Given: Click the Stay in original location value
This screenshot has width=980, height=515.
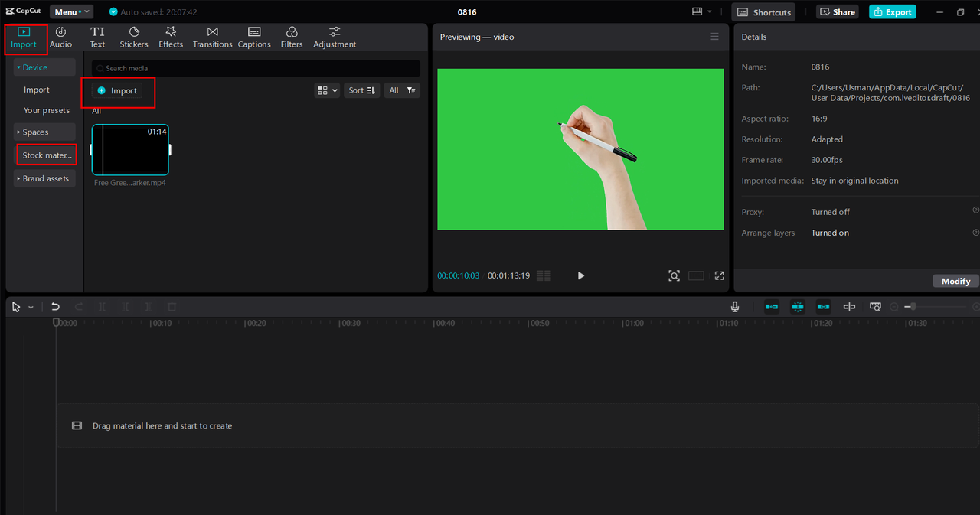Looking at the screenshot, I should (x=855, y=181).
